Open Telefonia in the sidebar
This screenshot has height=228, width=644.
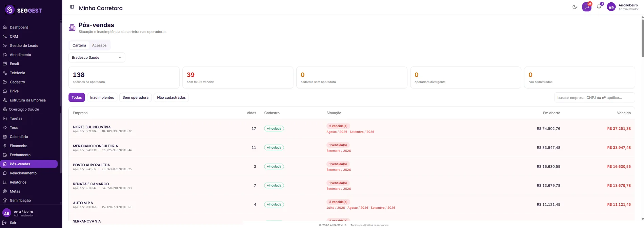pyautogui.click(x=29, y=73)
